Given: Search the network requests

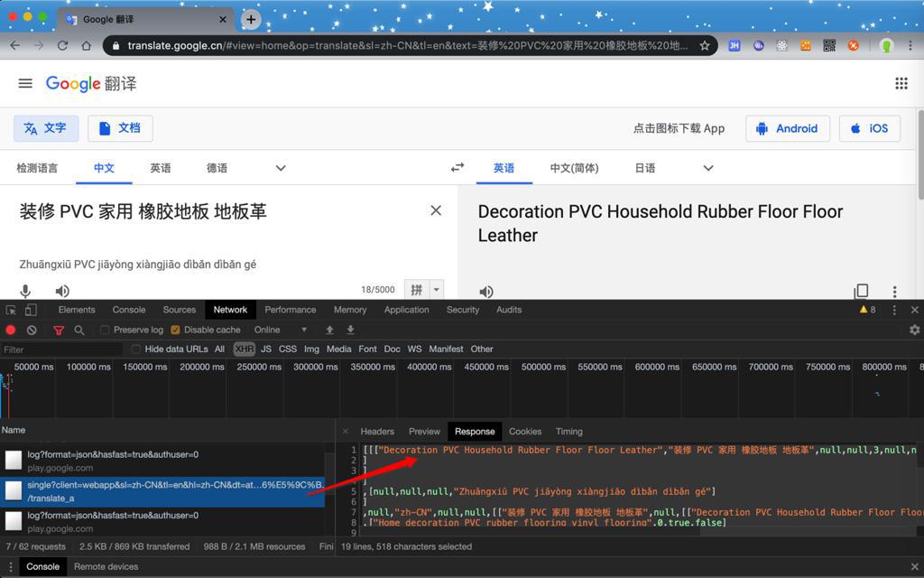Looking at the screenshot, I should pyautogui.click(x=79, y=330).
